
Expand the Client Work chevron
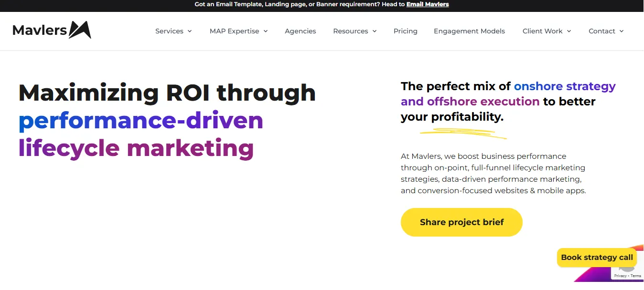point(569,31)
